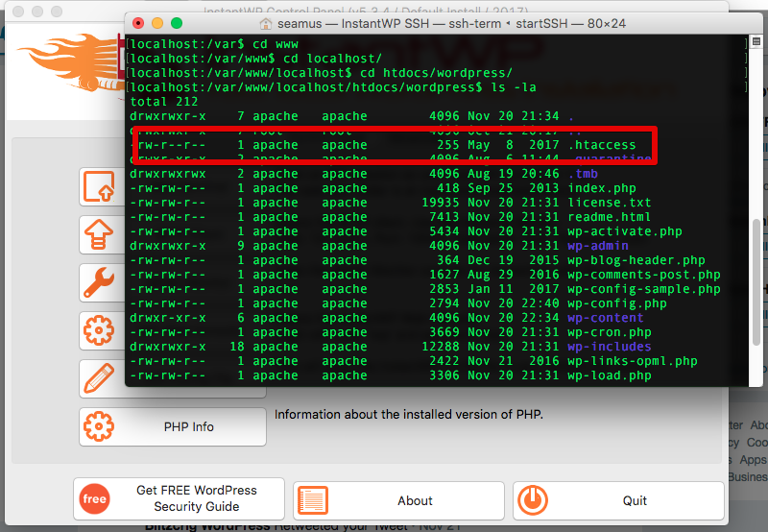This screenshot has height=532, width=768.
Task: Select the wp-blog-header.php filename
Action: (x=636, y=260)
